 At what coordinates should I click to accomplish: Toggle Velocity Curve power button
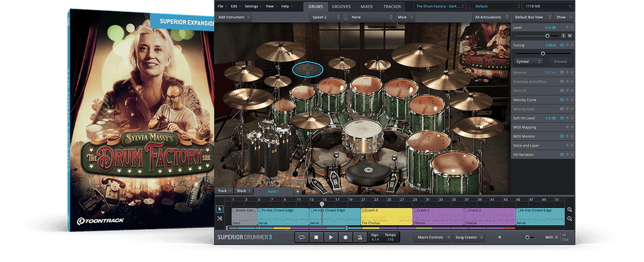(562, 100)
